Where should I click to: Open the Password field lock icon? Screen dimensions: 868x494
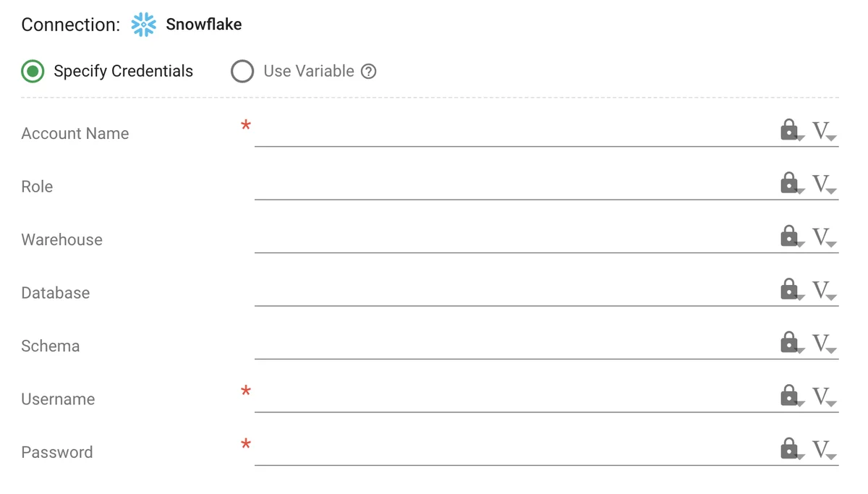pos(789,448)
